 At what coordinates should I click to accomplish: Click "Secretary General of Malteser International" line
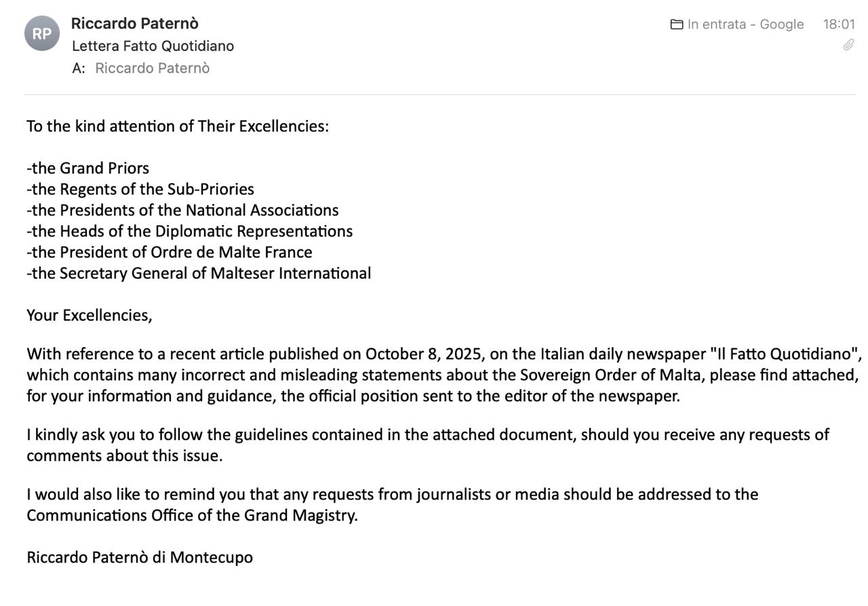click(199, 273)
